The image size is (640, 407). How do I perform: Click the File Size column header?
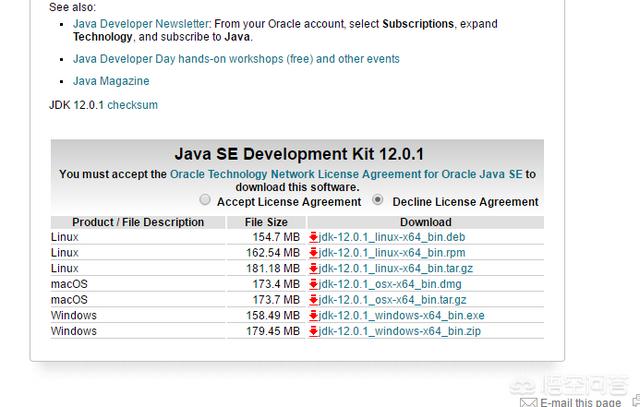[x=266, y=222]
